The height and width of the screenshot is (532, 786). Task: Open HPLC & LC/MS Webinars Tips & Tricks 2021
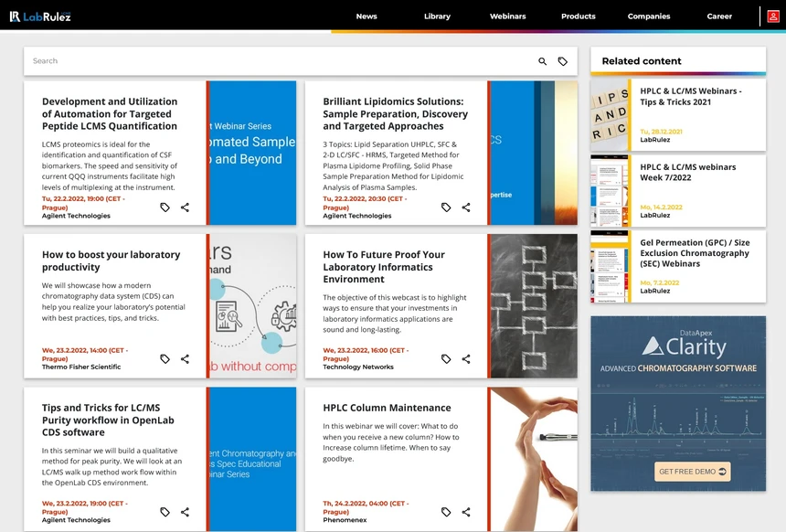[x=691, y=96]
